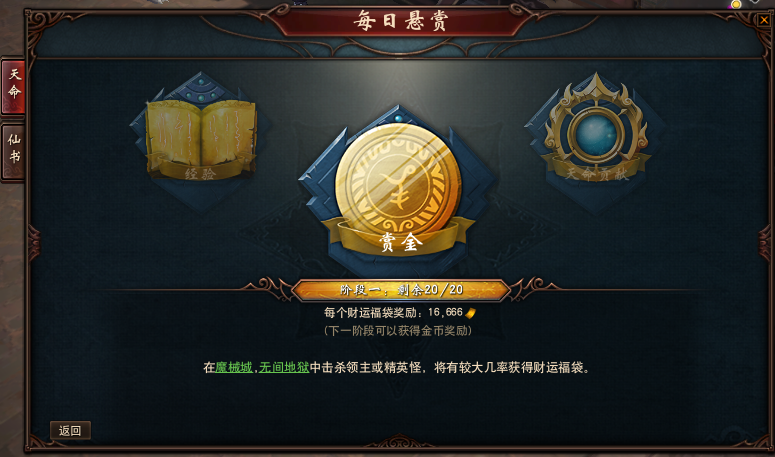
Task: Click the 天命贡献 ribbon label under the orb
Action: click(597, 173)
